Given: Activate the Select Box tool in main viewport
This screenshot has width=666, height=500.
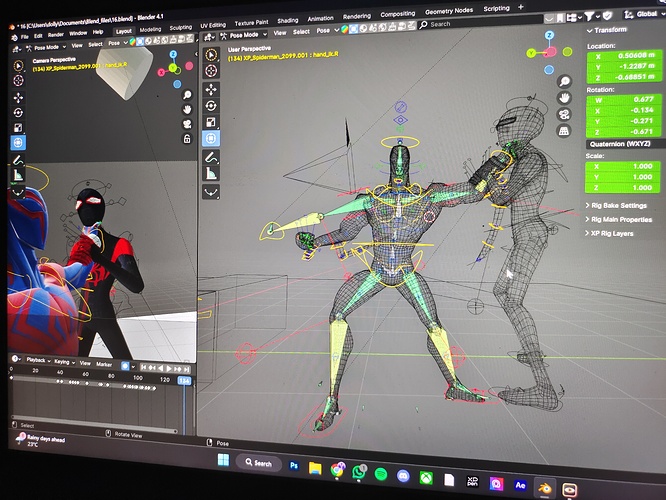Looking at the screenshot, I should (211, 55).
